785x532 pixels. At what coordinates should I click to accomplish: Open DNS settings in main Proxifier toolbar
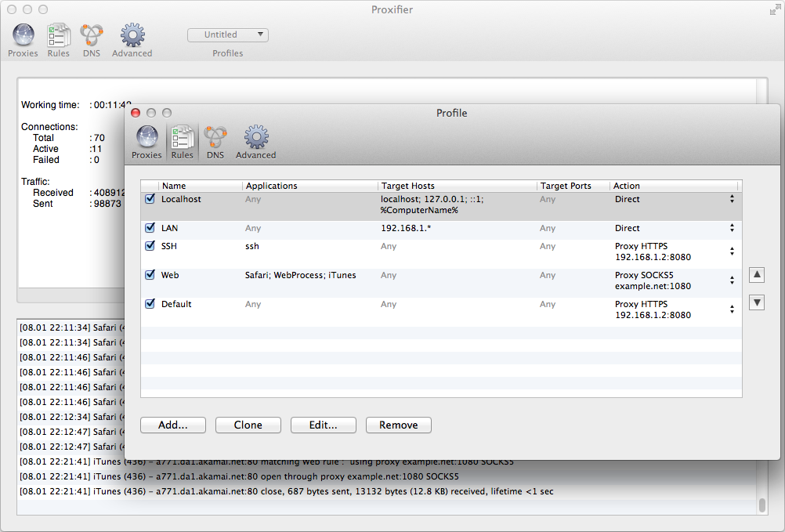92,40
